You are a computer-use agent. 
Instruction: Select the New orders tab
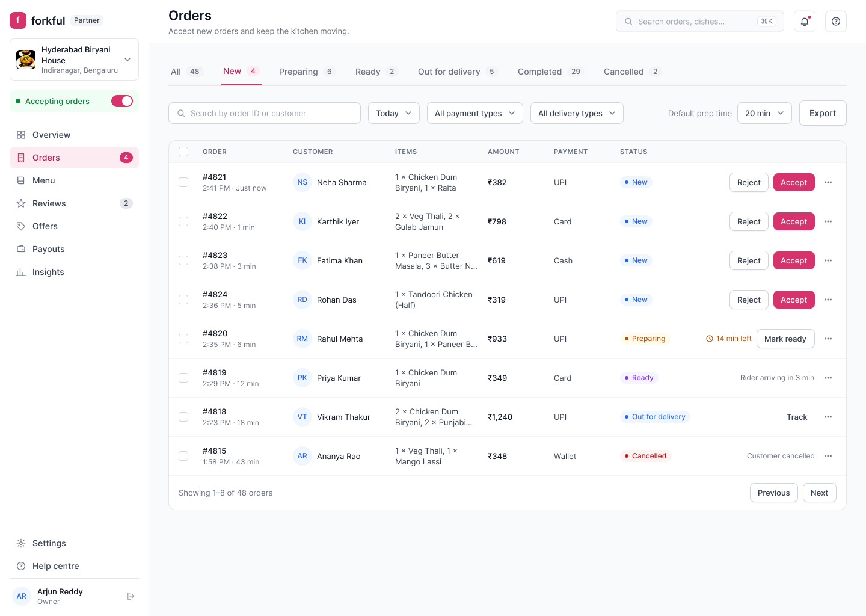pyautogui.click(x=241, y=72)
